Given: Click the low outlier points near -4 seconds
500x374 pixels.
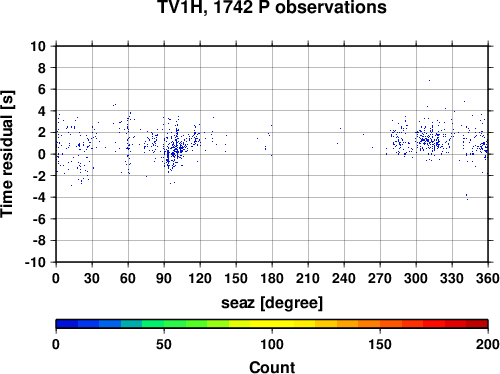Looking at the screenshot, I should [467, 197].
